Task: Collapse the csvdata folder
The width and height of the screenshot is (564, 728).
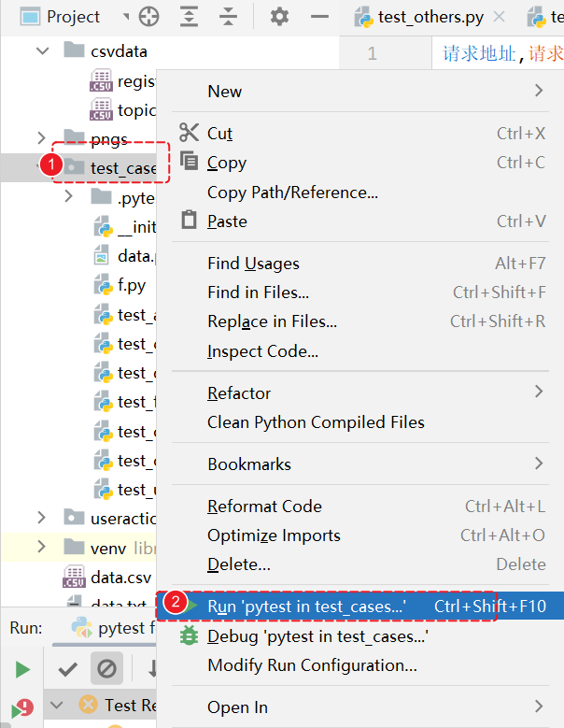Action: 42,51
